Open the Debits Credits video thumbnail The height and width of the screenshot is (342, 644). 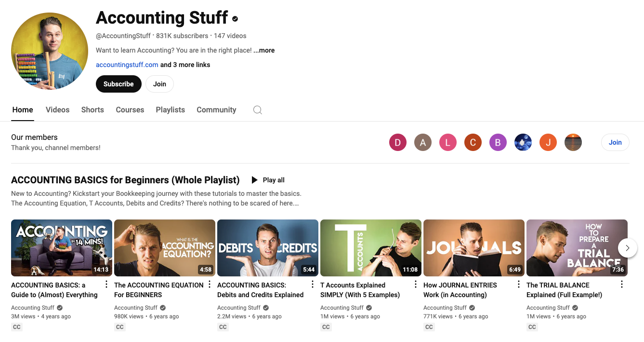[x=268, y=248]
